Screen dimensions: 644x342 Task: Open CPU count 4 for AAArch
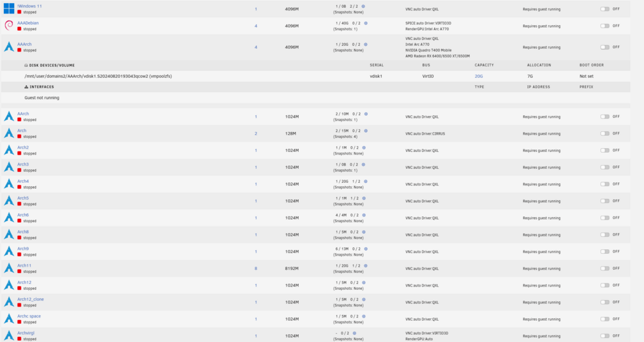click(256, 47)
